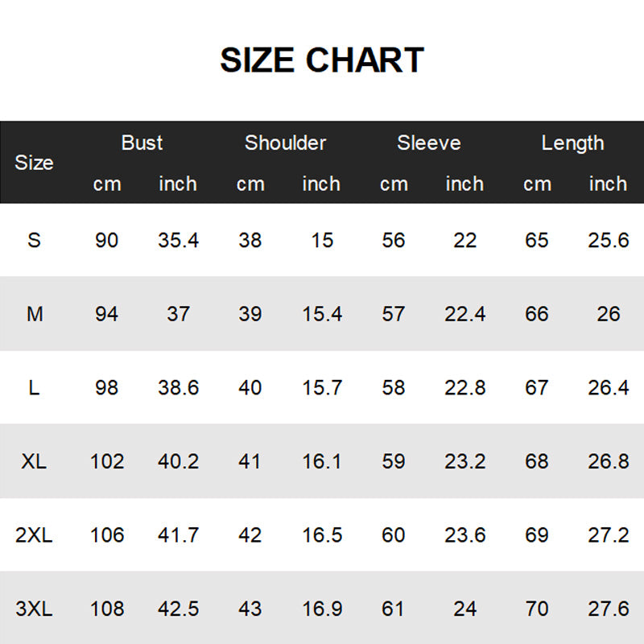Select the S size row label
This screenshot has height=644, width=644.
34,240
